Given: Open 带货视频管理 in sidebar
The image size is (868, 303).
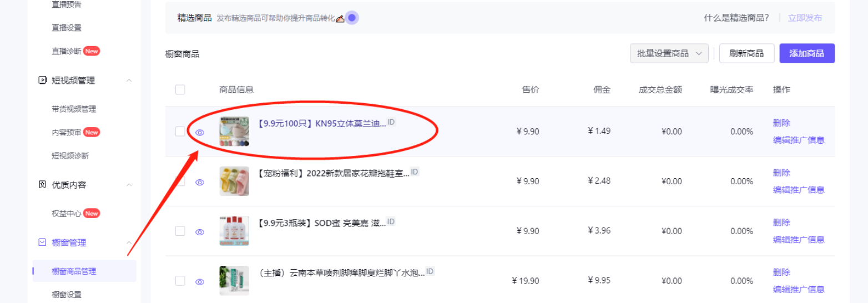Looking at the screenshot, I should [x=74, y=109].
